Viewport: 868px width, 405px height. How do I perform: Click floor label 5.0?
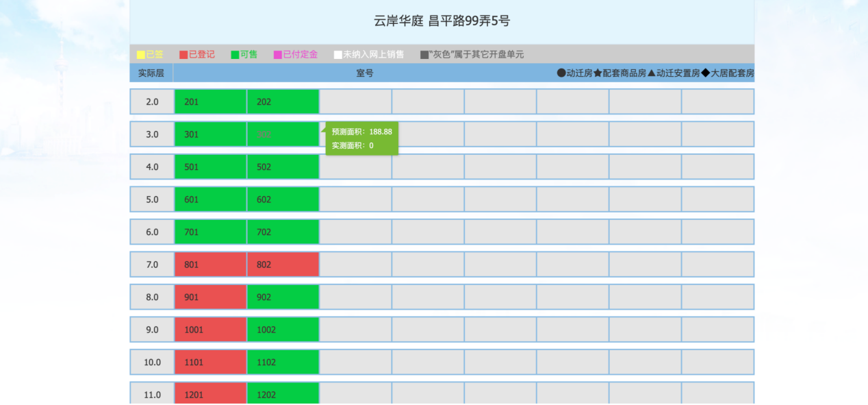152,199
